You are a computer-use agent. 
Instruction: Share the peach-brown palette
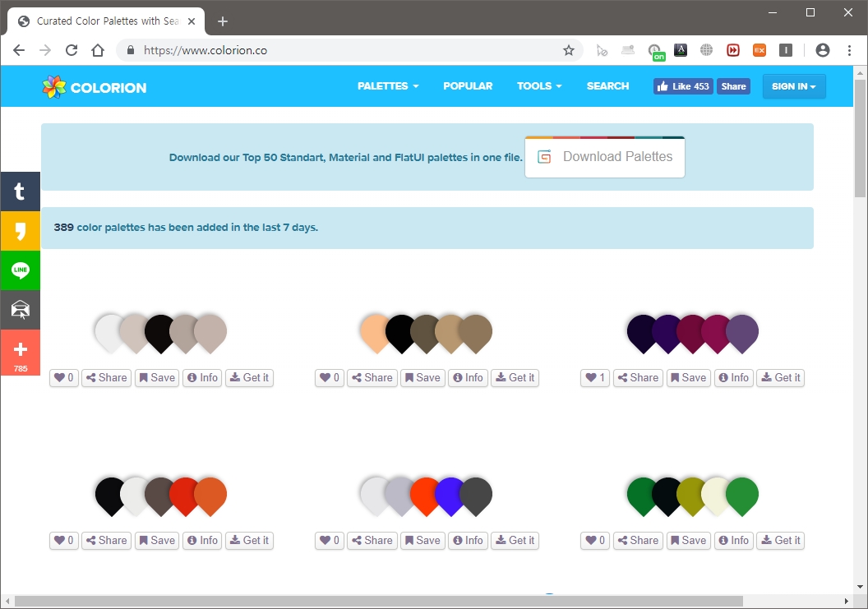pyautogui.click(x=372, y=377)
